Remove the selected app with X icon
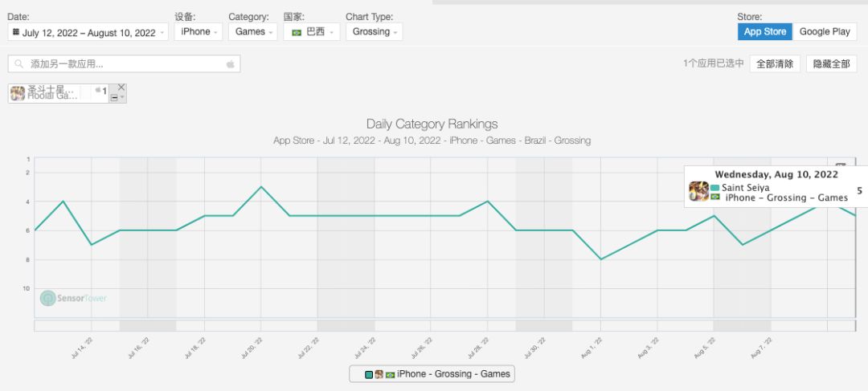This screenshot has width=868, height=391. [x=121, y=88]
